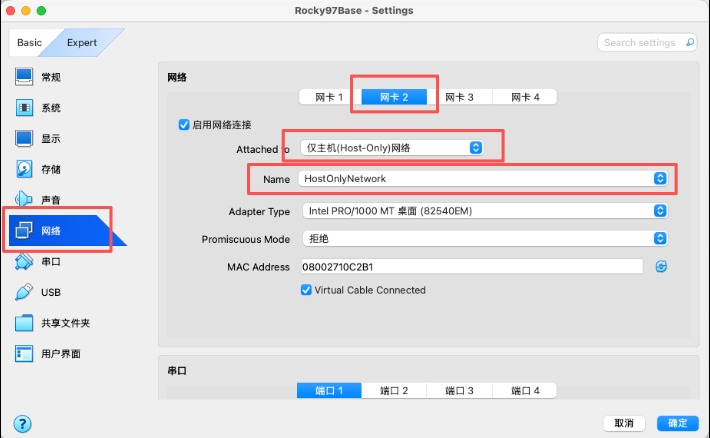Select the USB settings icon
The image size is (710, 438).
(25, 292)
